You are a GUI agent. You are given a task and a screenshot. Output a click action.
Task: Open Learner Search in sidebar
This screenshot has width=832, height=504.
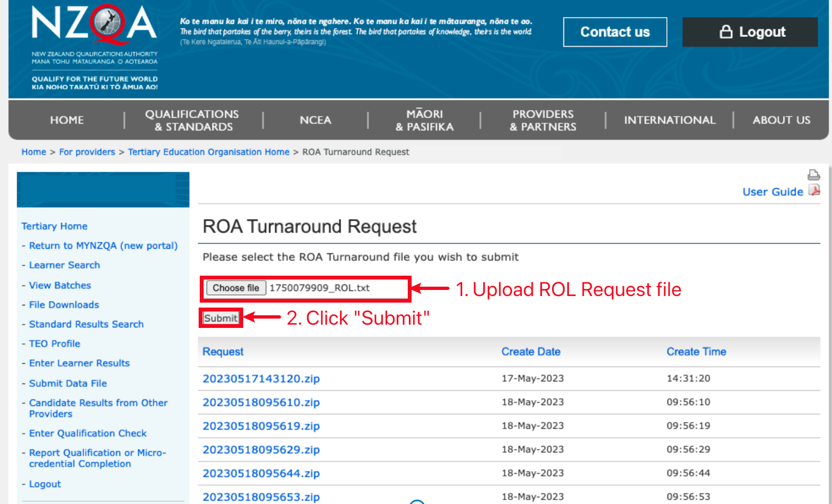[64, 265]
